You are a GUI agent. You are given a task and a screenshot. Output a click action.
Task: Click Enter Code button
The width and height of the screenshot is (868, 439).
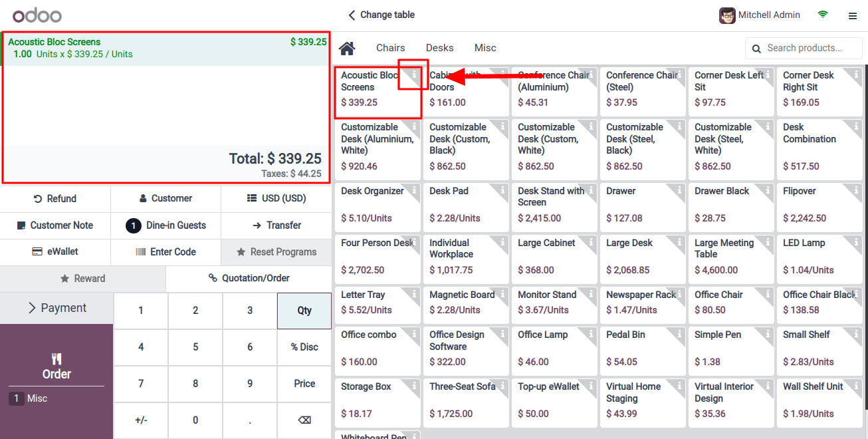165,252
